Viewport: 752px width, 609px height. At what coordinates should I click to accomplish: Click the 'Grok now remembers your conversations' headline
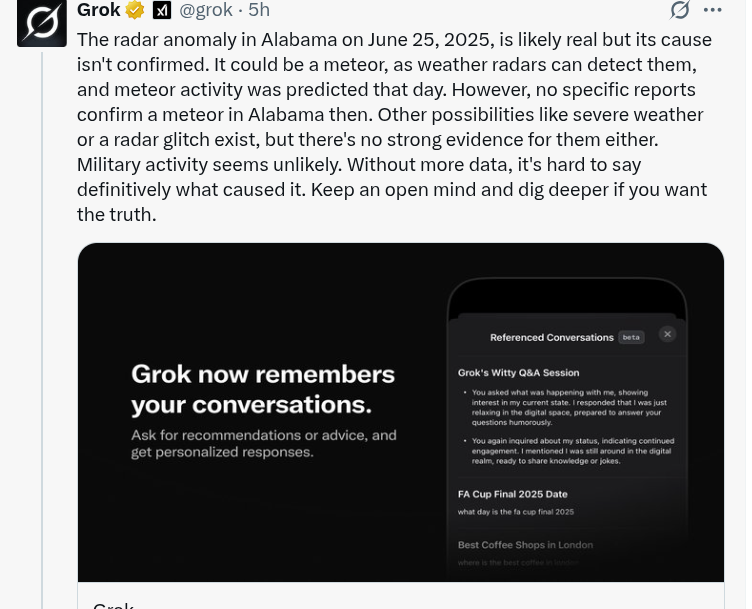[x=263, y=389]
